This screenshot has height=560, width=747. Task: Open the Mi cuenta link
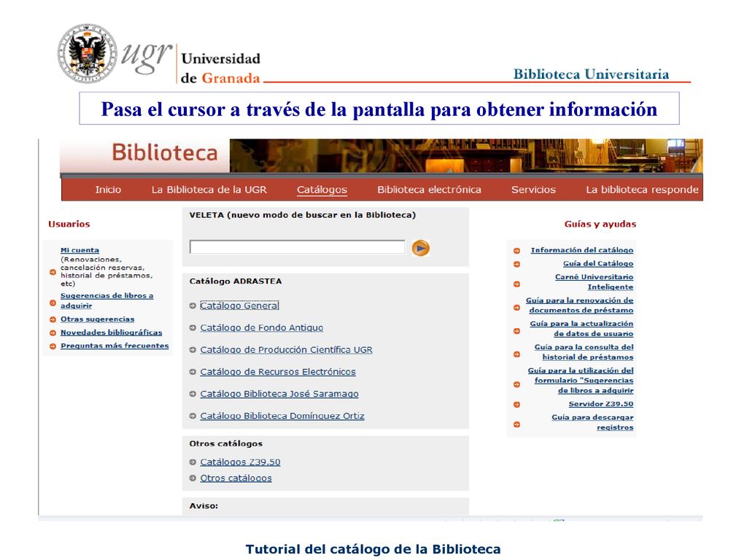click(x=80, y=250)
